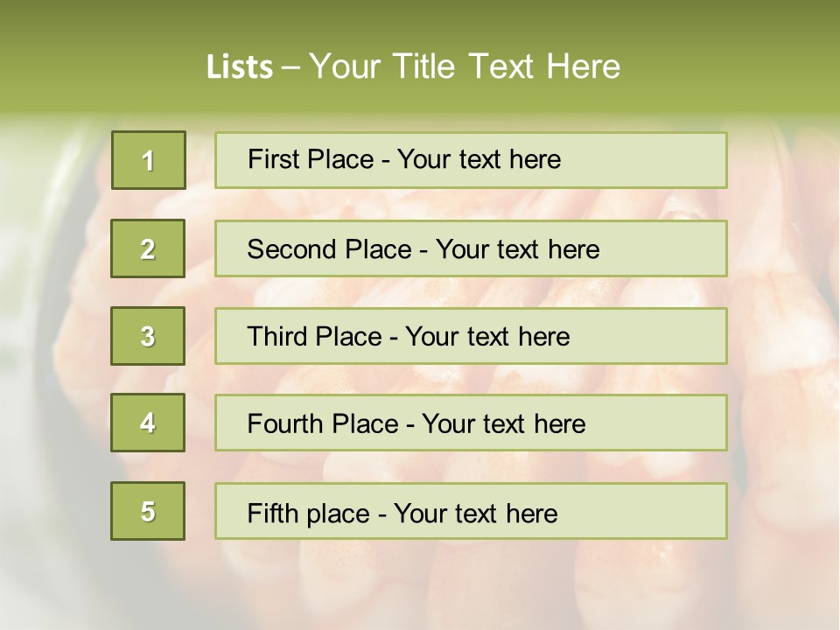Click the number 1 box
The image size is (840, 630).
point(149,160)
